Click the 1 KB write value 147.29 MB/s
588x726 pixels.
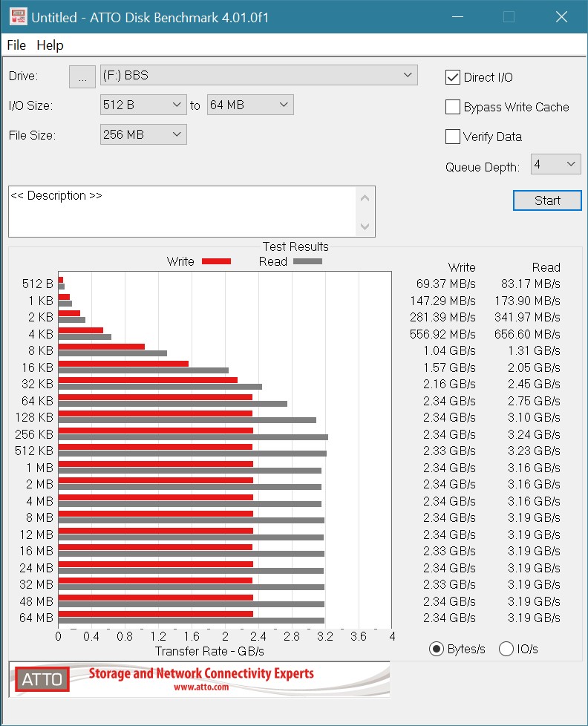point(442,301)
